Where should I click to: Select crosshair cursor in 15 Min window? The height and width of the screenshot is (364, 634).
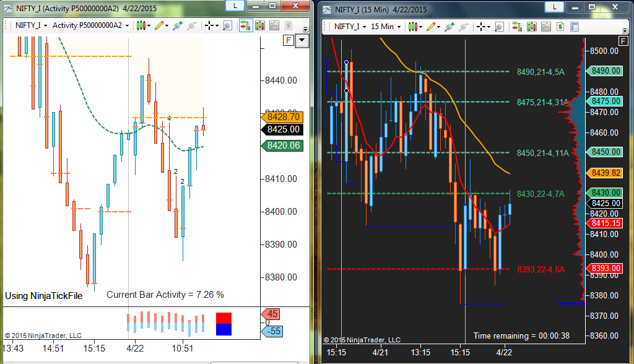coord(480,27)
